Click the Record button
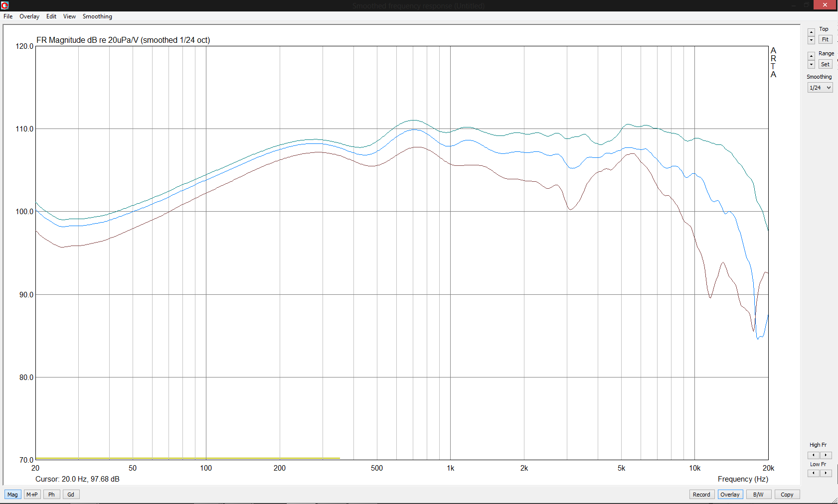 [701, 495]
